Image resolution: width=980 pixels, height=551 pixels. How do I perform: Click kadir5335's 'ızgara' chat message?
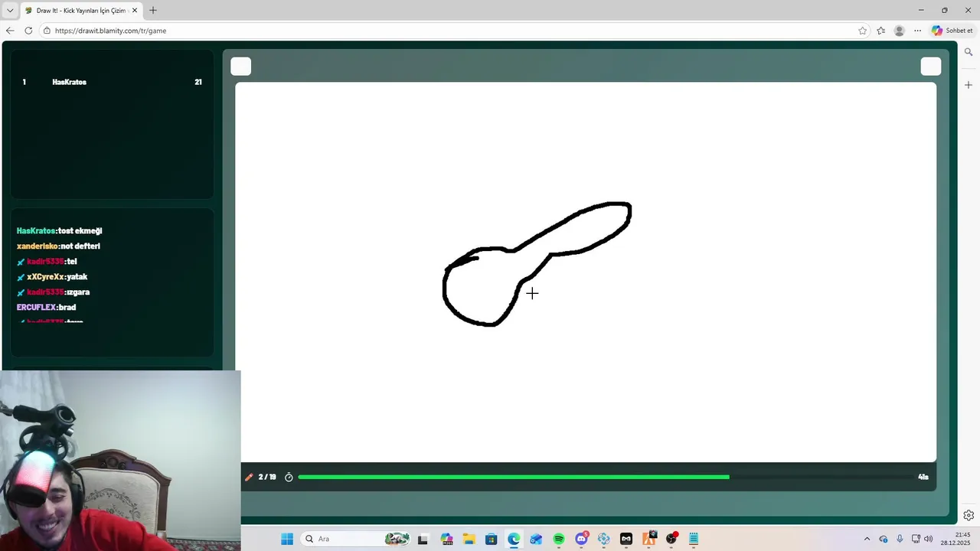(78, 292)
